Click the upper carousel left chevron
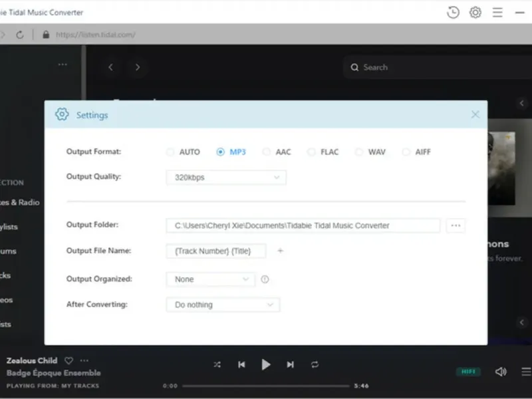Image resolution: width=532 pixels, height=399 pixels. click(x=522, y=104)
